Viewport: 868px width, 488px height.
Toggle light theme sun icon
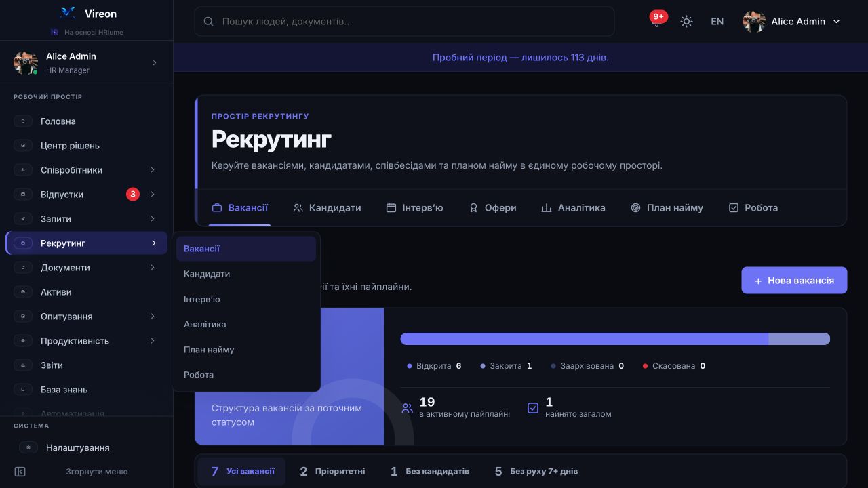coord(686,21)
